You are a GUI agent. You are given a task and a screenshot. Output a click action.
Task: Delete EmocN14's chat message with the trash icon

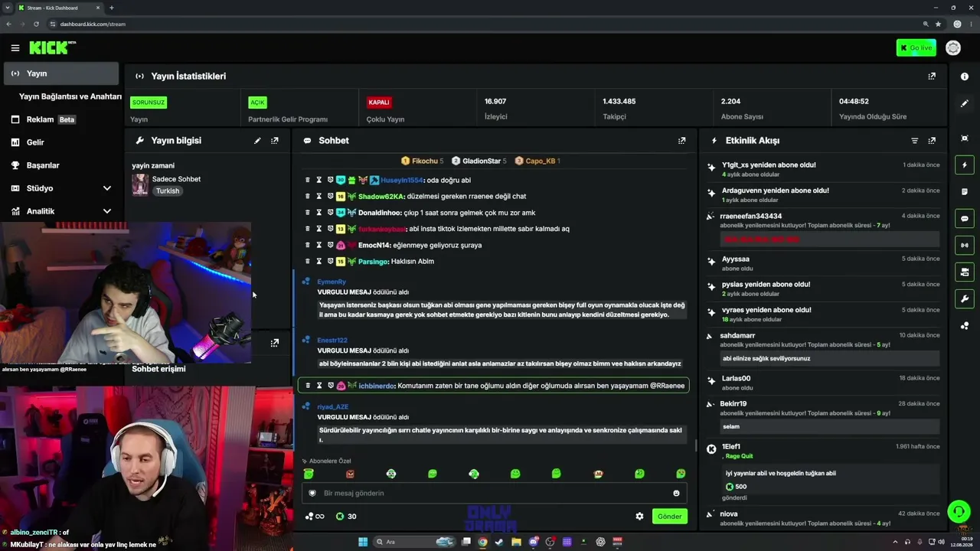coord(308,246)
